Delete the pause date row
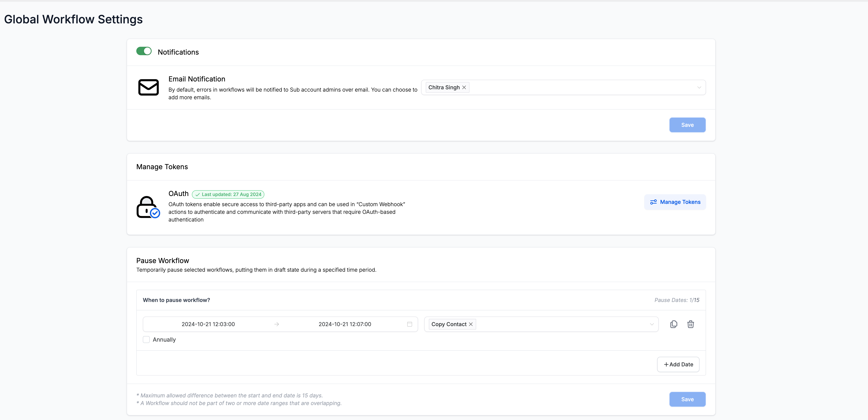 coord(690,324)
